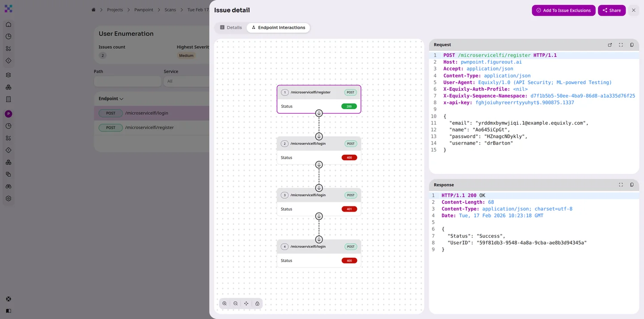Expand the Response panel to fullscreen

pos(621,185)
